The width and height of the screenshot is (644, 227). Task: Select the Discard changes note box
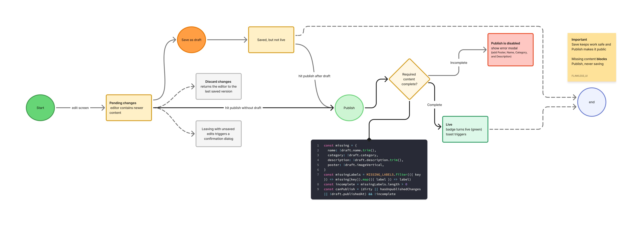point(219,86)
